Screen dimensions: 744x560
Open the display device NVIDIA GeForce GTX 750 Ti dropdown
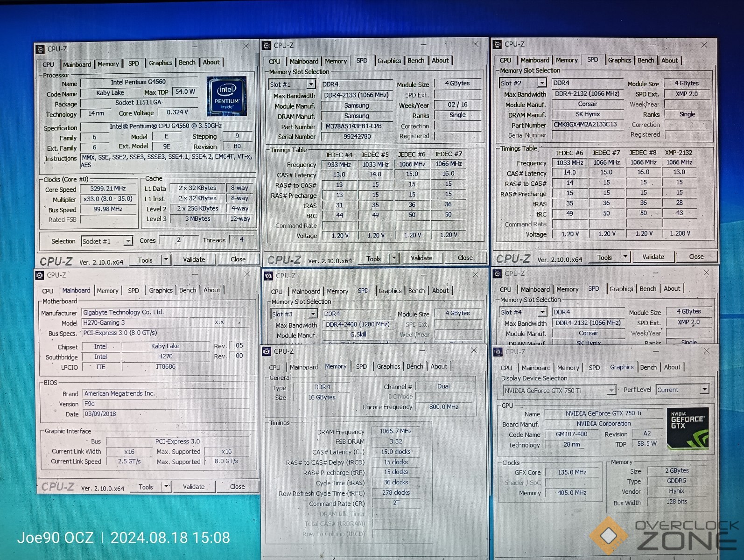click(x=611, y=390)
